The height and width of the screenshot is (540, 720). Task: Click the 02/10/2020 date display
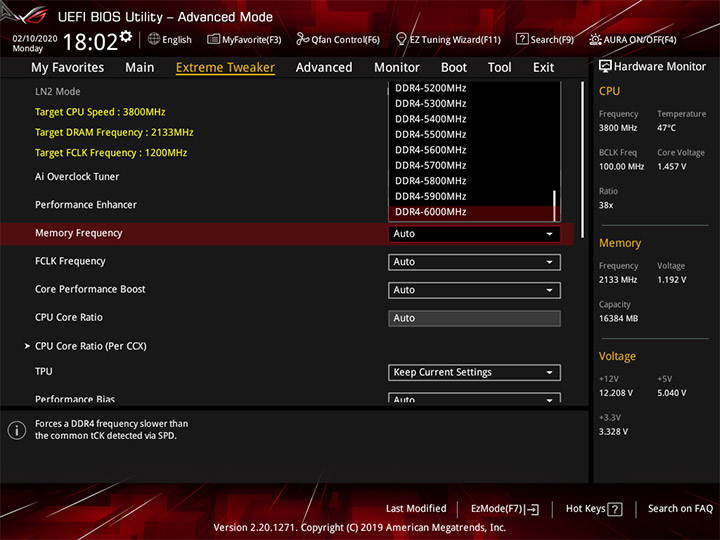pyautogui.click(x=34, y=39)
